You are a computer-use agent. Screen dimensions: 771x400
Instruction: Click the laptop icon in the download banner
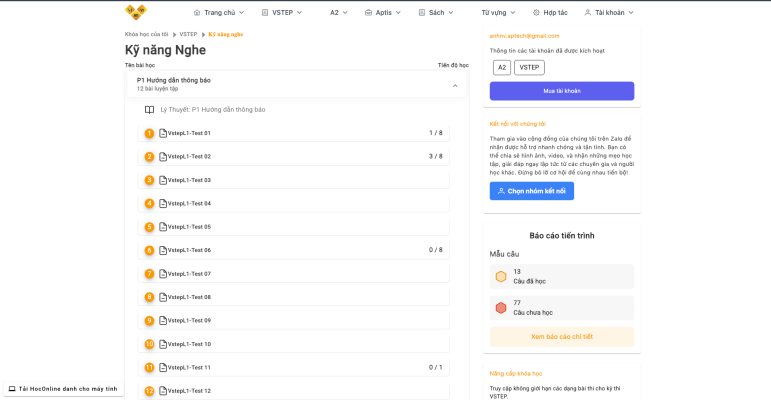(x=12, y=389)
